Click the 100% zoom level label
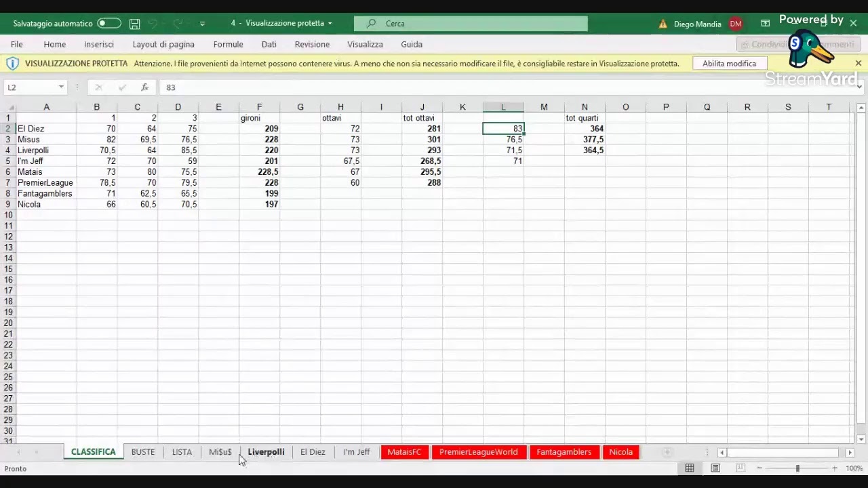 coord(854,468)
